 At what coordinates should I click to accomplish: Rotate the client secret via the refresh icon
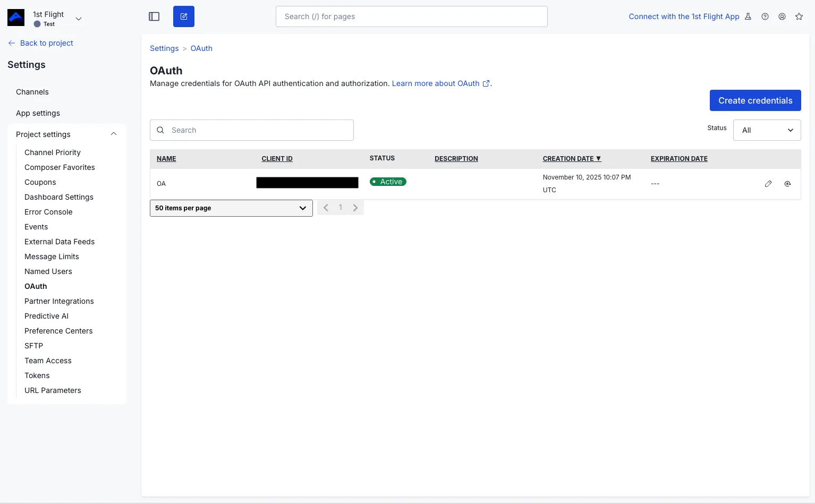(788, 184)
